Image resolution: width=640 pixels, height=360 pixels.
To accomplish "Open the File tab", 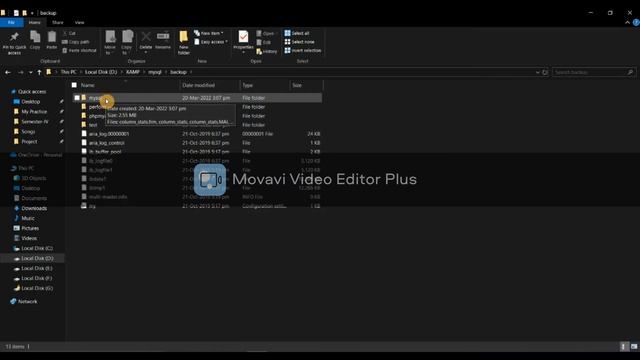I will point(11,22).
